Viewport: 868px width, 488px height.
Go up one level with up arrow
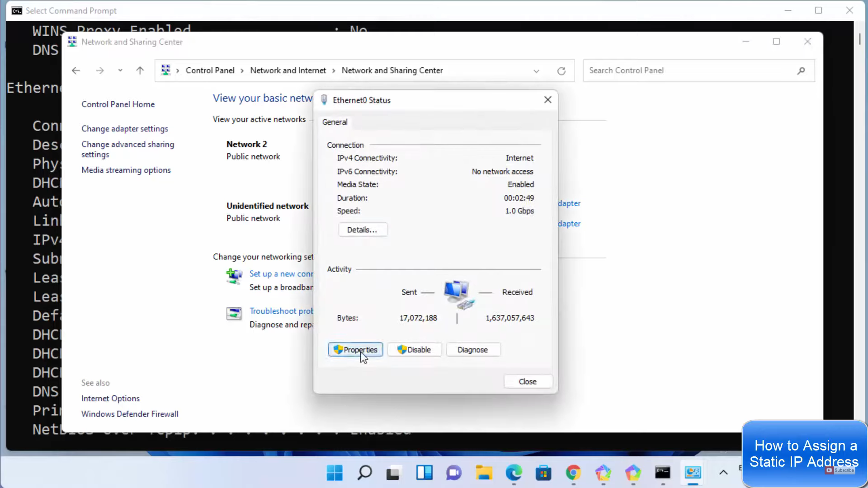(x=140, y=70)
